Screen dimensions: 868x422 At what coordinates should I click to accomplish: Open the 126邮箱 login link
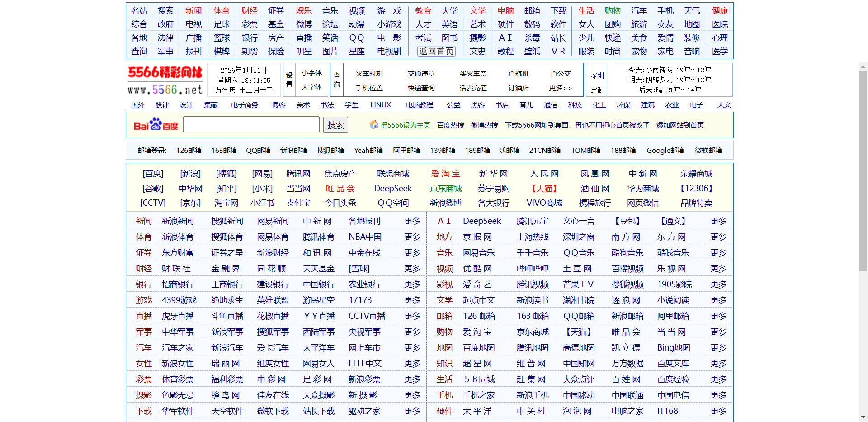[x=189, y=150]
